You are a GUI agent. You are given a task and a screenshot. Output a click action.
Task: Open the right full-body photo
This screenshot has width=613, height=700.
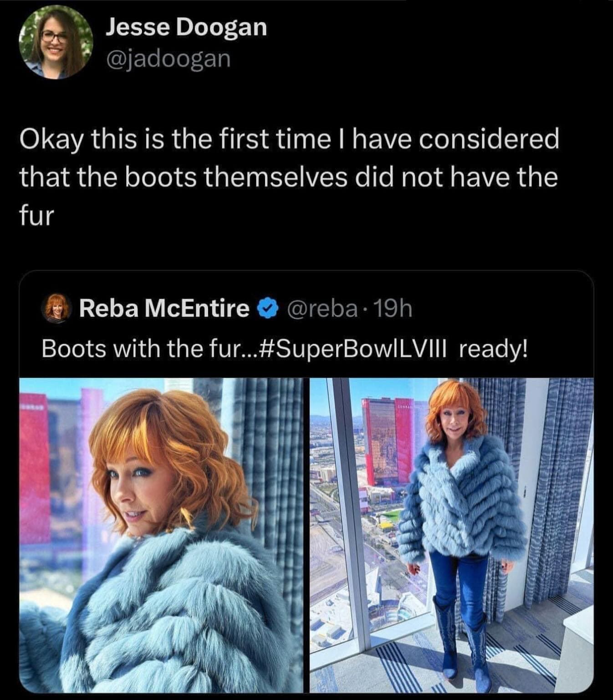tap(451, 535)
